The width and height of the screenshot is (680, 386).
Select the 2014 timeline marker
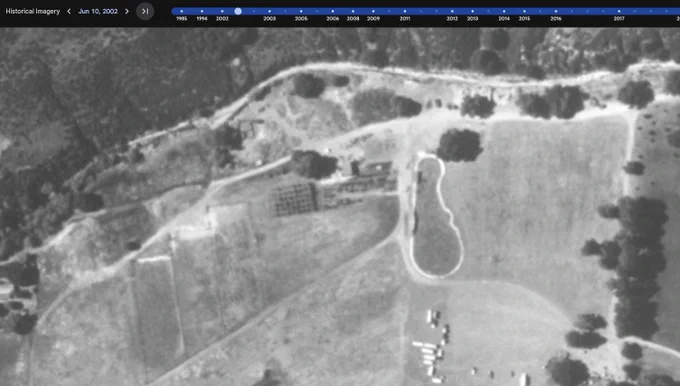pos(504,11)
